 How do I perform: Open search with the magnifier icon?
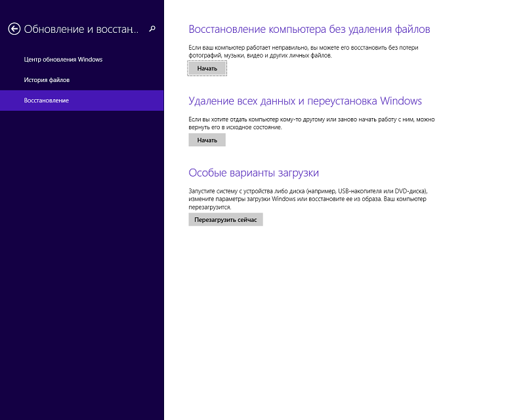(152, 28)
